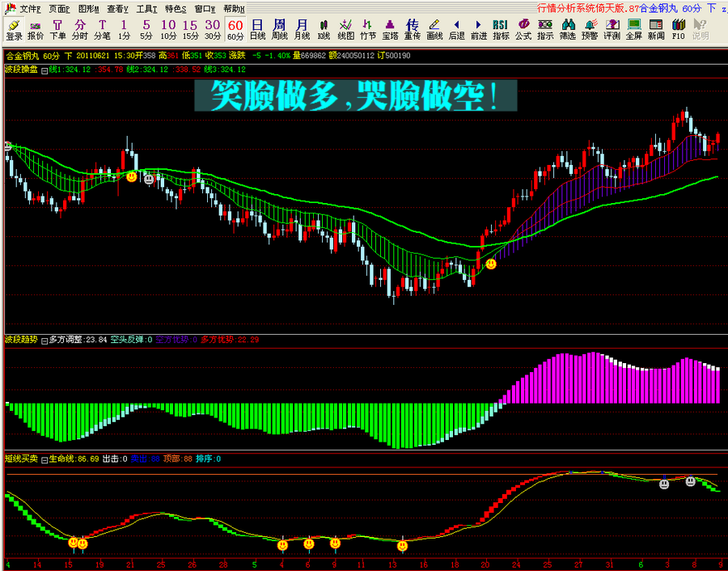The height and width of the screenshot is (571, 728).
Task: Select the 5分 five-minute period
Action: [x=146, y=30]
